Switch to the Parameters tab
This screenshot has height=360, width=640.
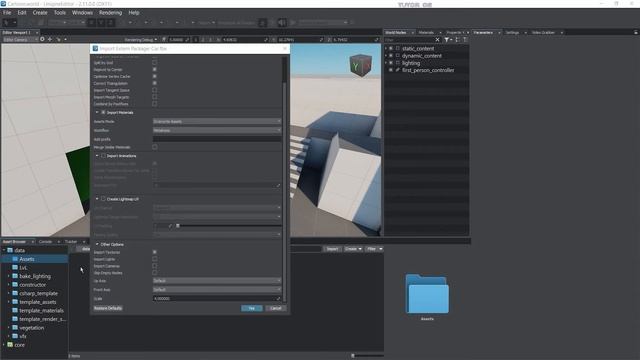click(483, 33)
